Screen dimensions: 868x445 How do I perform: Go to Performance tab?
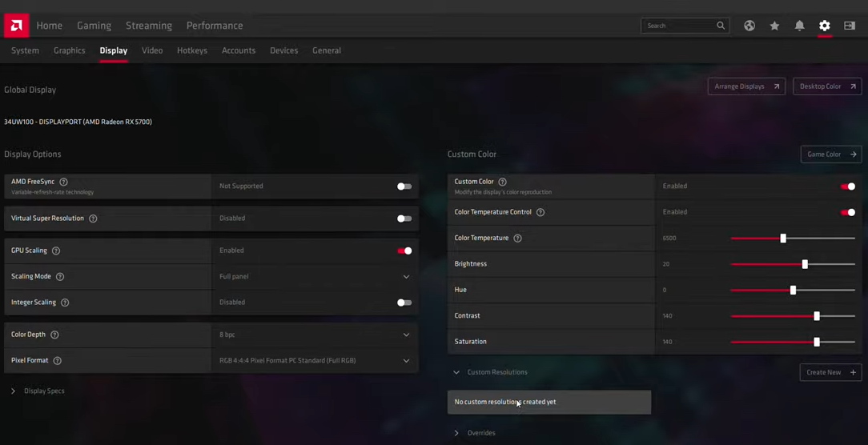pos(215,26)
